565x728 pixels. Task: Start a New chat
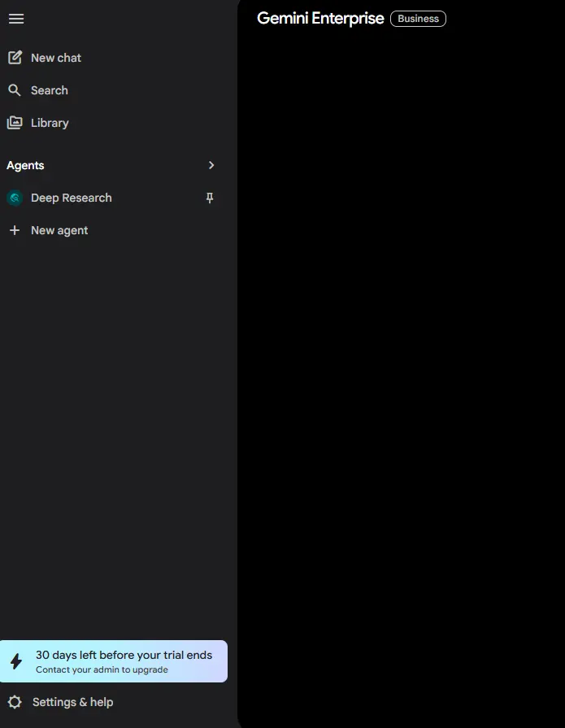click(56, 58)
